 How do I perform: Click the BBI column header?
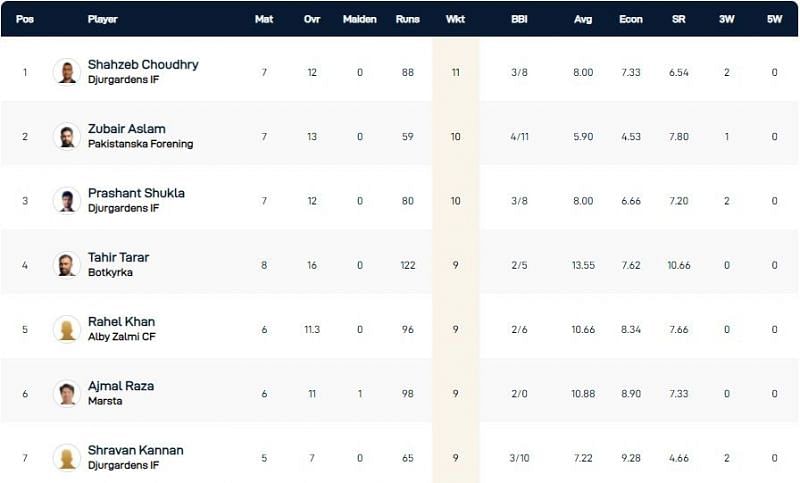pyautogui.click(x=520, y=19)
